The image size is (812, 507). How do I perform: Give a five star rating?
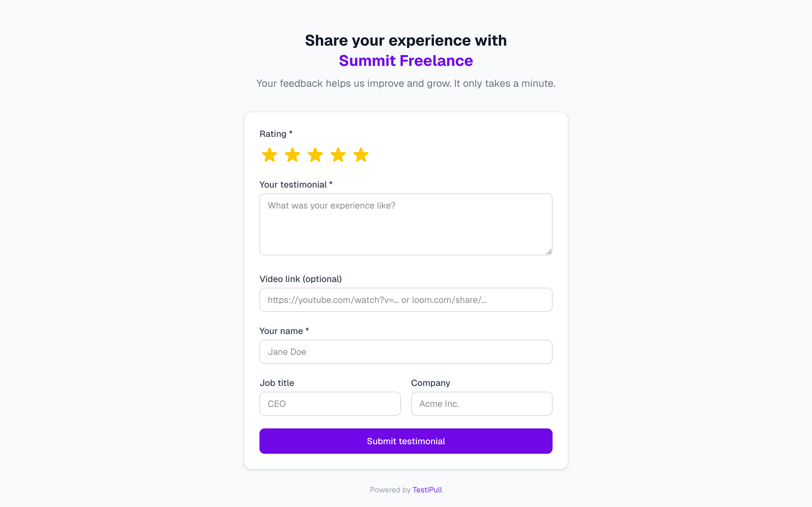click(x=361, y=155)
